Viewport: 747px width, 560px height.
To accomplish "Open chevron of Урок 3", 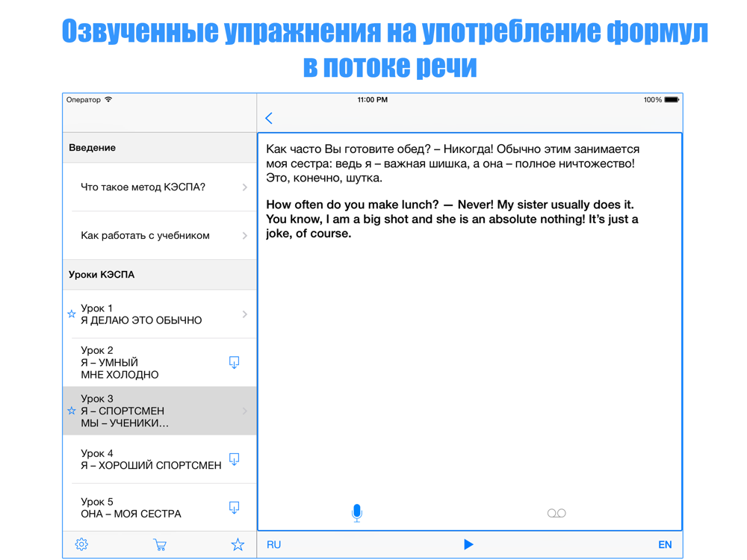I will (x=245, y=411).
